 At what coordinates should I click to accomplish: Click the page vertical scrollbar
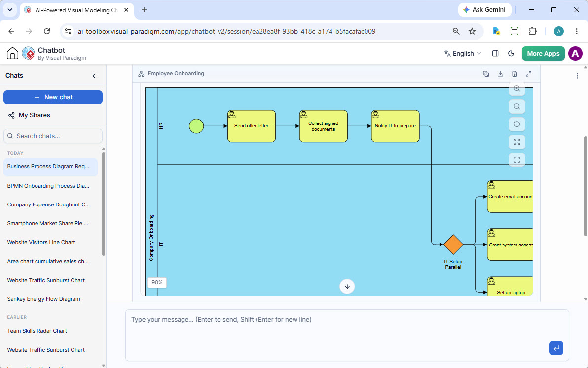coord(586,186)
